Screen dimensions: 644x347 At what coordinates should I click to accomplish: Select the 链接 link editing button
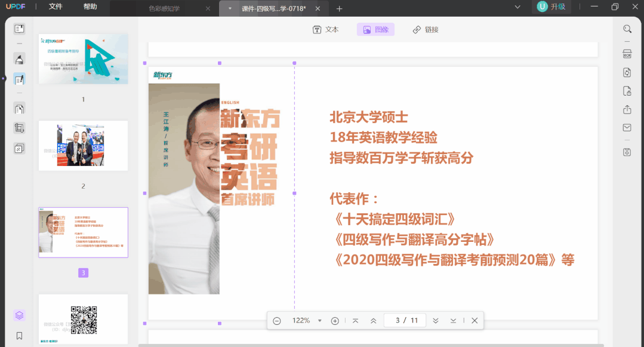coord(426,30)
